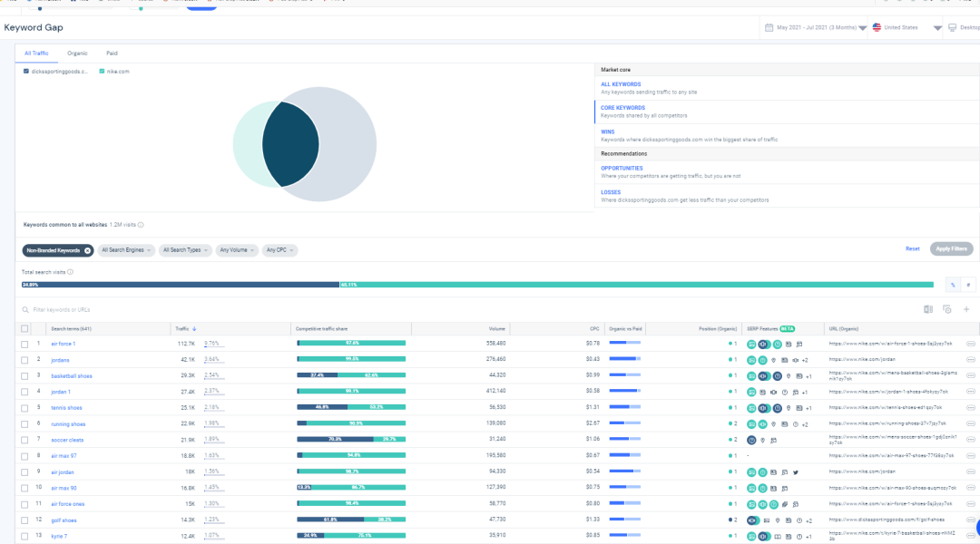
Task: Open the column settings icon above table
Action: pyautogui.click(x=946, y=309)
